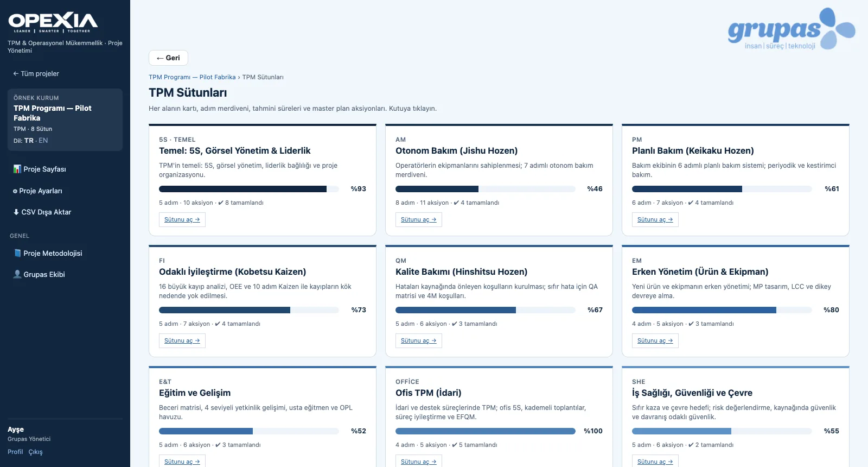Click the Proje Metodolojisi book icon
Screen dimensions: 868x467
[17, 253]
